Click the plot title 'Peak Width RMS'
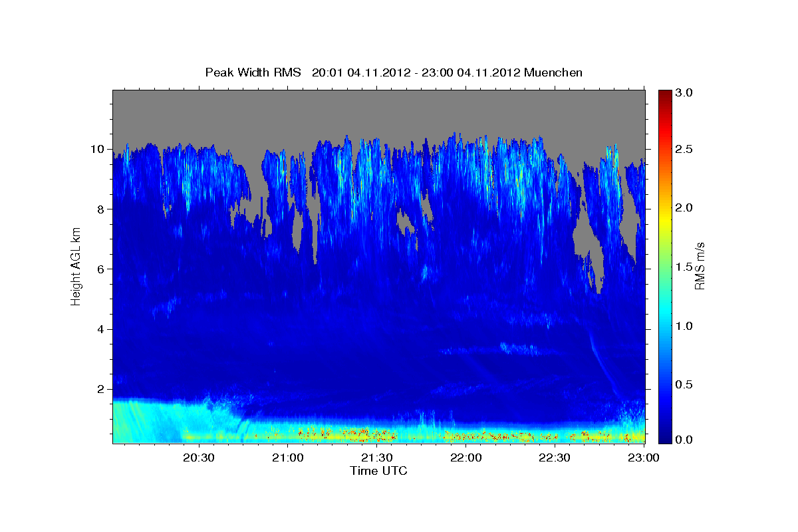The width and height of the screenshot is (798, 532). pos(253,72)
